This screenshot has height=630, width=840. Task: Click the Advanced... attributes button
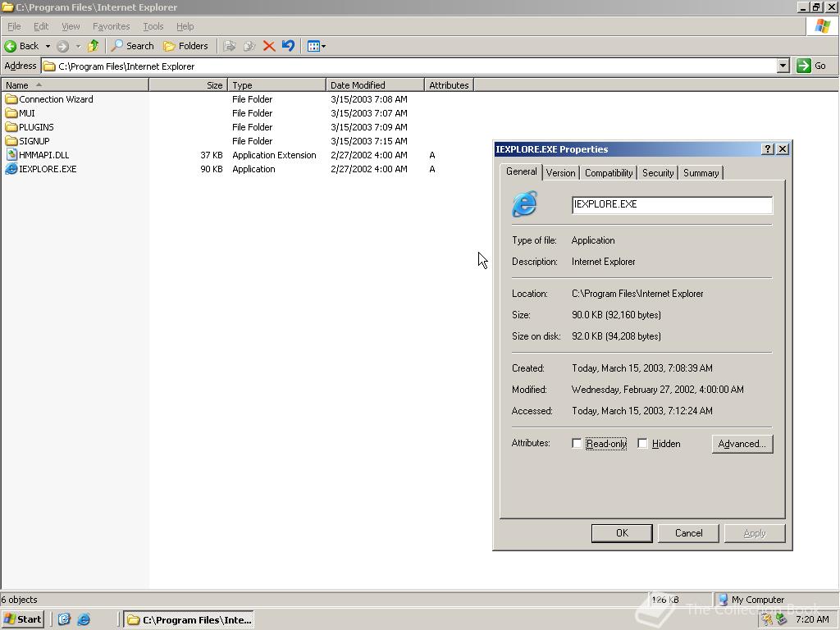[x=742, y=444]
